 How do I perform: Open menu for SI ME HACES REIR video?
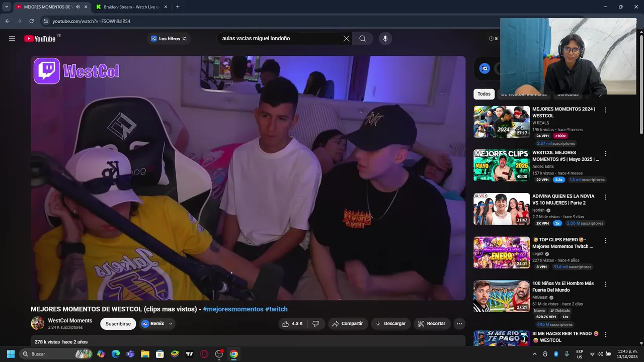(x=606, y=334)
